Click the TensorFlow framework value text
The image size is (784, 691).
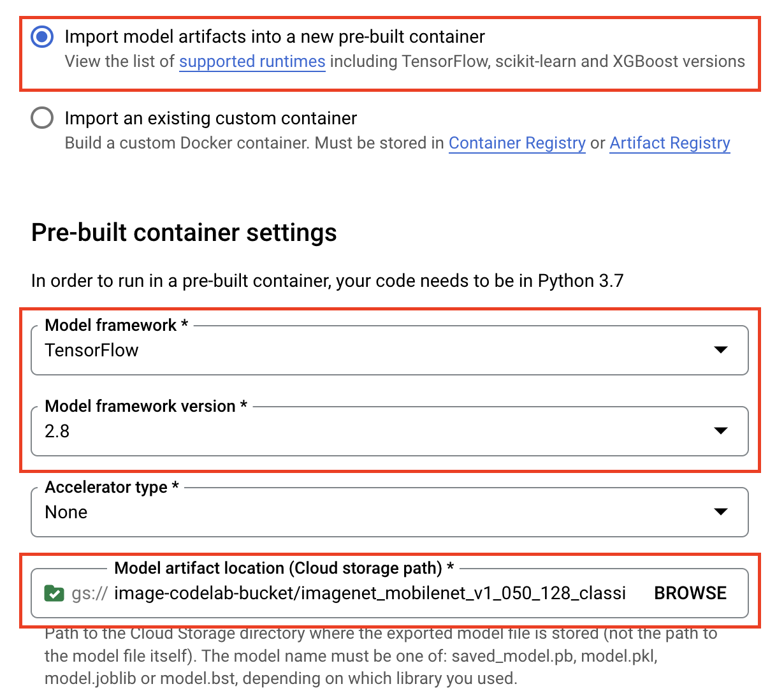(x=91, y=349)
